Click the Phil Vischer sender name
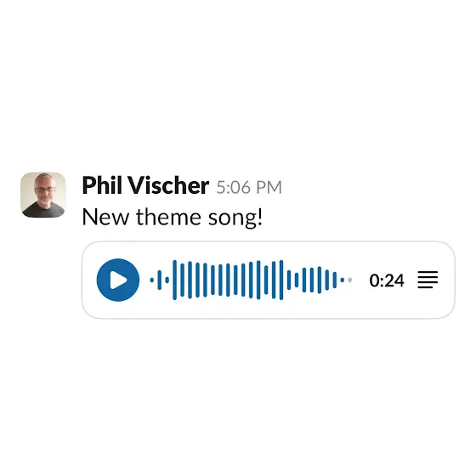 click(145, 185)
